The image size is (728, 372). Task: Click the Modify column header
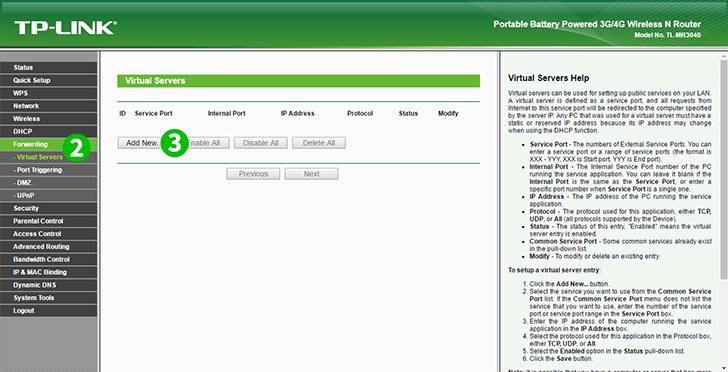click(x=448, y=113)
